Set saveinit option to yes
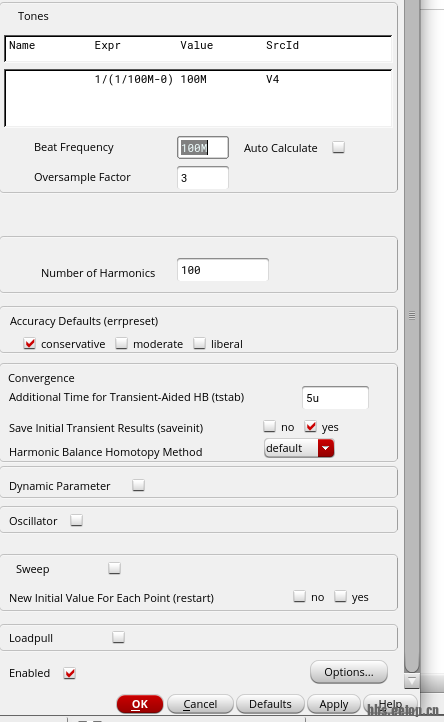The width and height of the screenshot is (444, 722). coord(310,426)
